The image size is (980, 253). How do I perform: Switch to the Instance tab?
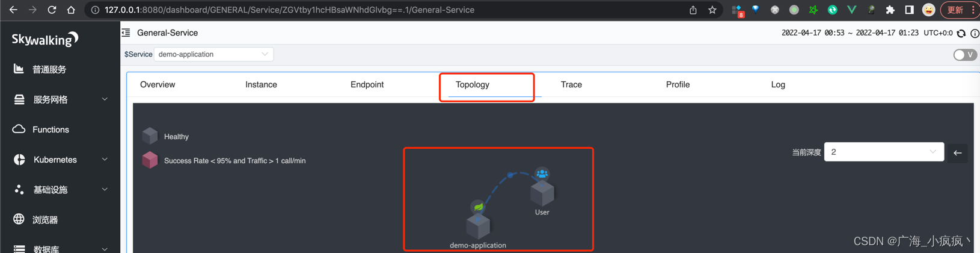pyautogui.click(x=261, y=84)
